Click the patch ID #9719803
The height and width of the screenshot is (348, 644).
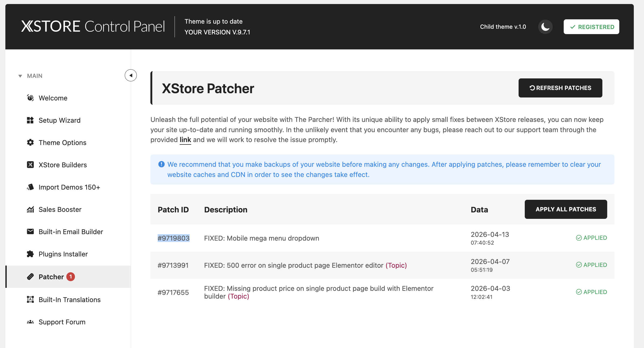click(x=173, y=238)
